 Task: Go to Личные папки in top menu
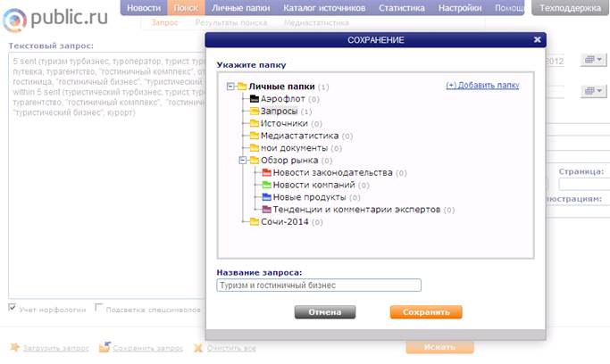[x=241, y=8]
